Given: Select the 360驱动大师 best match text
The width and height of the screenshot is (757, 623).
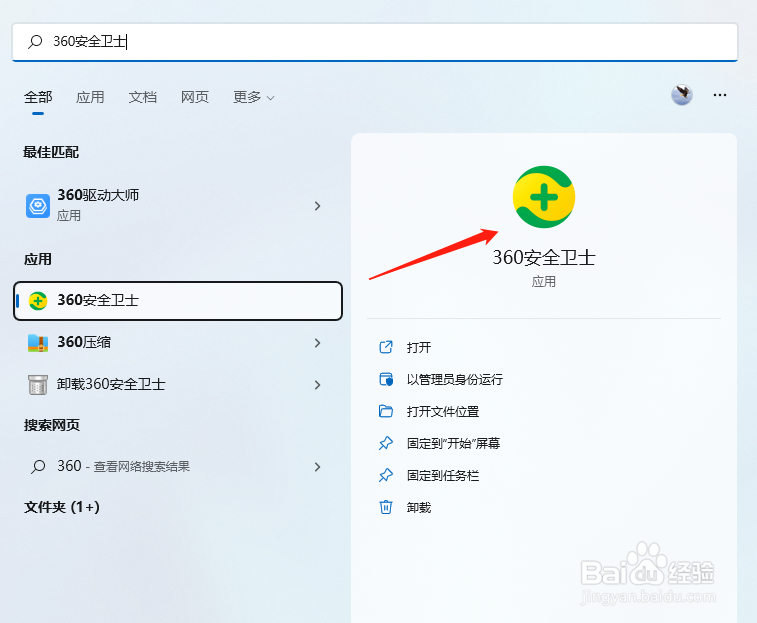Looking at the screenshot, I should (98, 195).
